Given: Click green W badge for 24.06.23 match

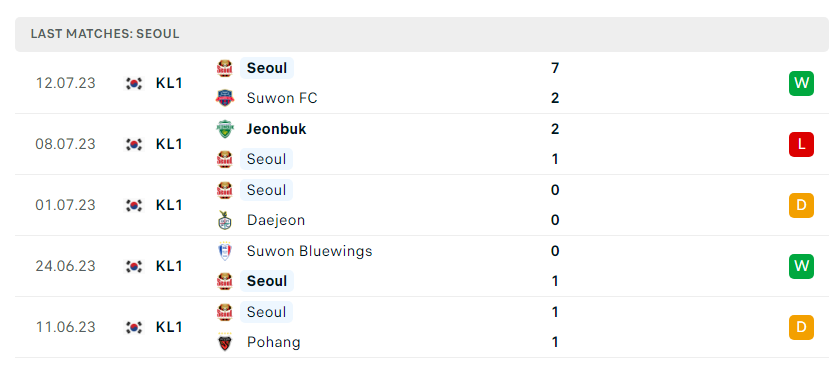Looking at the screenshot, I should click(x=801, y=266).
